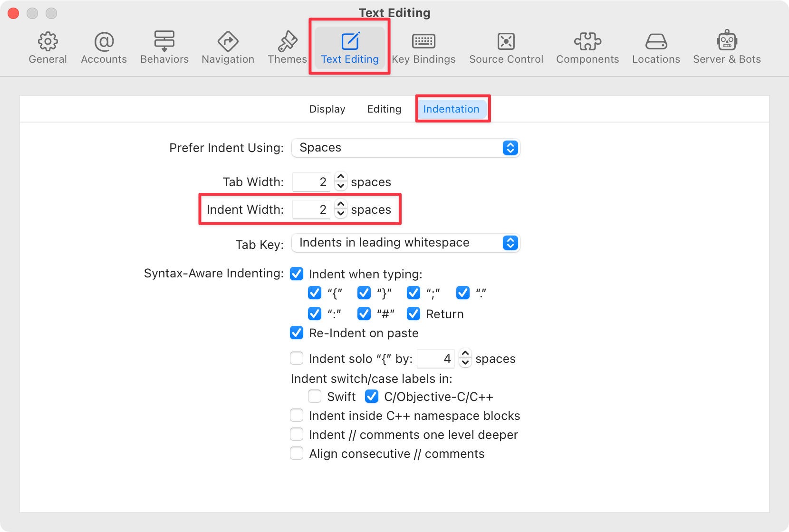Open the Source Control preferences pane
Image resolution: width=789 pixels, height=532 pixels.
[x=506, y=48]
